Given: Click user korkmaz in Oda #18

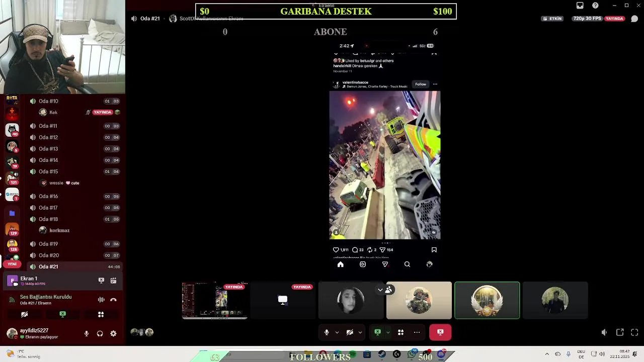Looking at the screenshot, I should click(x=59, y=230).
